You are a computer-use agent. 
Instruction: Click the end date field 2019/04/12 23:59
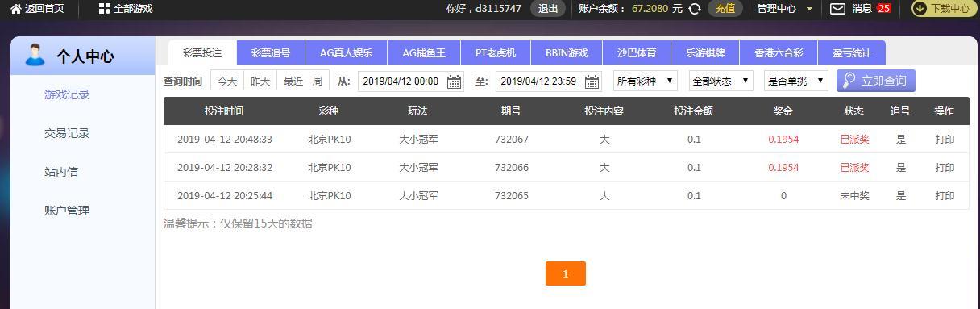tap(549, 81)
